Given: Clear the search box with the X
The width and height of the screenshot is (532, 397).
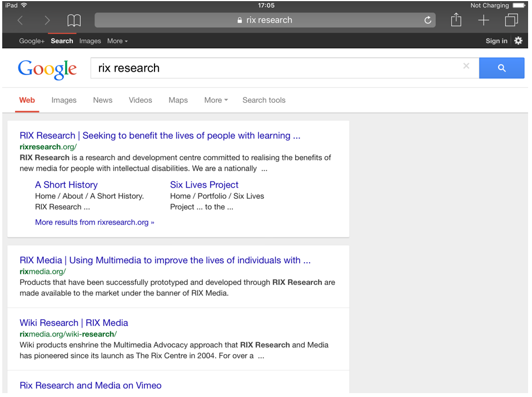Looking at the screenshot, I should click(466, 66).
